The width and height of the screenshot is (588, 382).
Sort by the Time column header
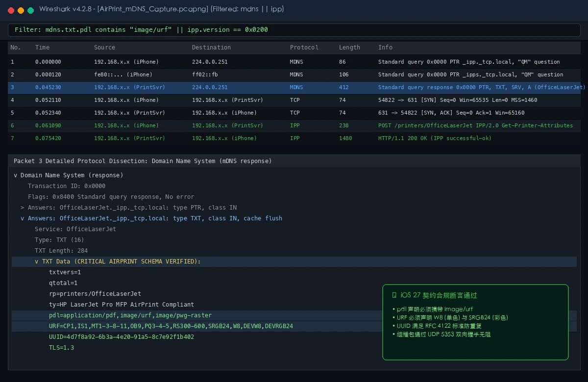[x=42, y=48]
